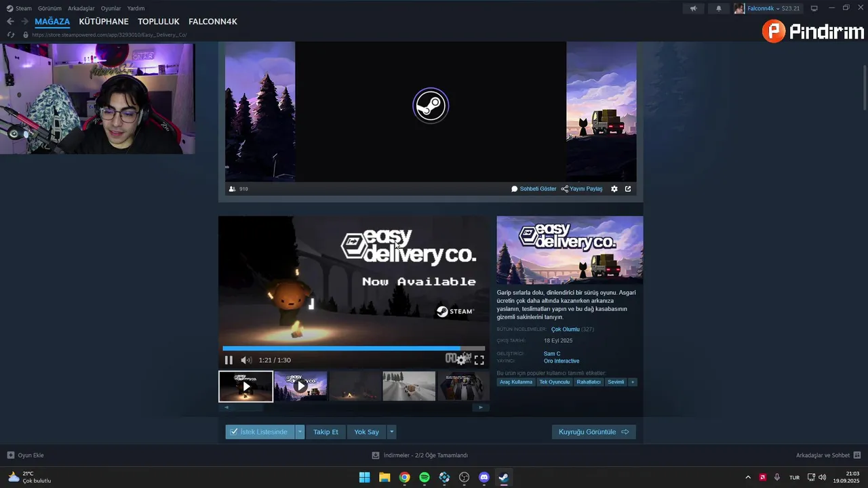Open developer Sam C link
The image size is (868, 488).
click(x=552, y=354)
